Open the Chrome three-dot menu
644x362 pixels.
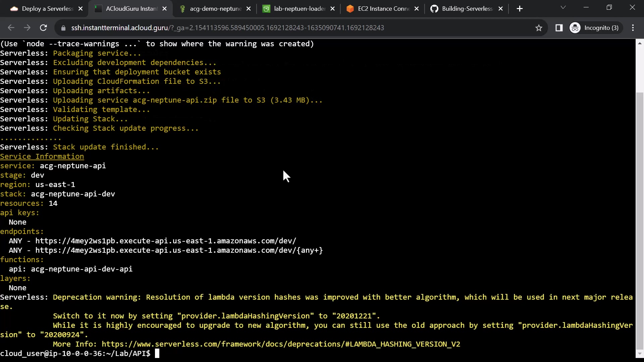633,28
